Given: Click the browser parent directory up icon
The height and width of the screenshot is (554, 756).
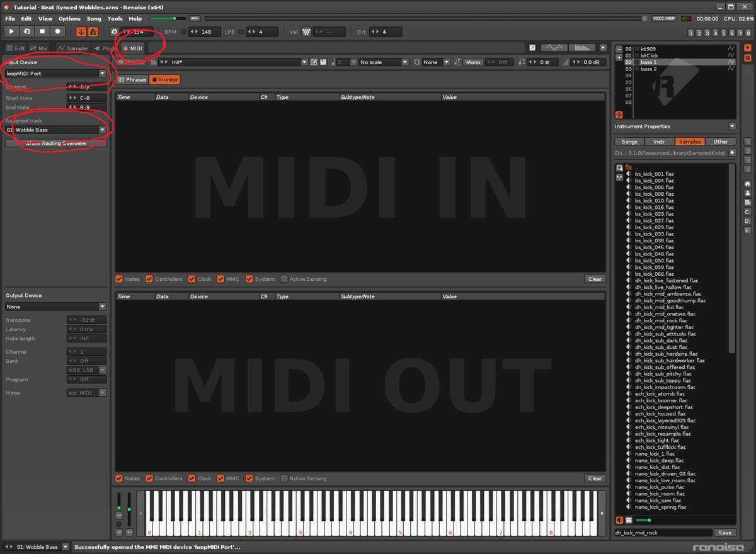Looking at the screenshot, I should click(732, 153).
